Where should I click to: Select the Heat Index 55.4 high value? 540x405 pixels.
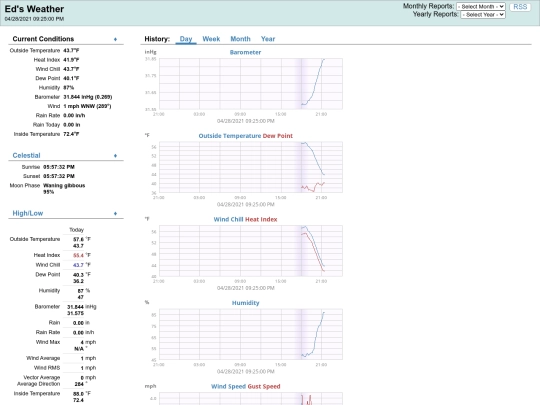[78, 256]
